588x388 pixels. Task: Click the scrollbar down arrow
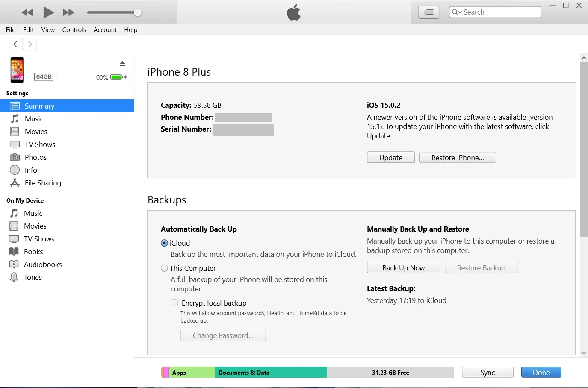pyautogui.click(x=584, y=353)
